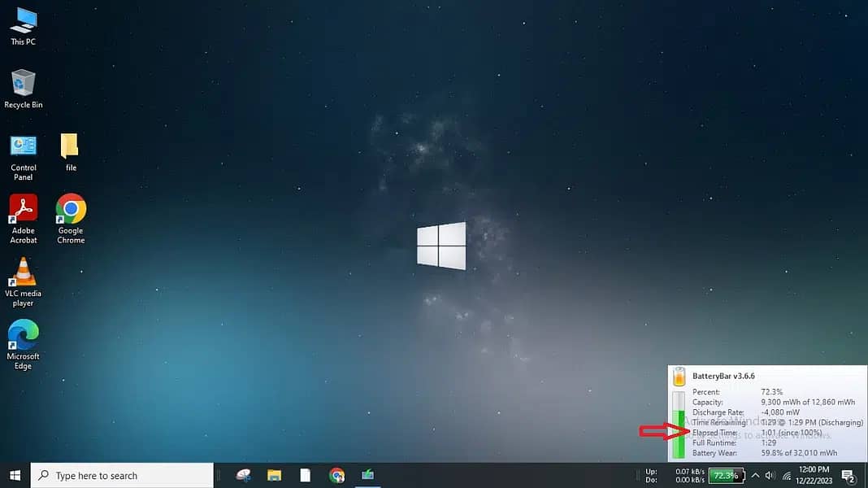Screen dimensions: 868x488
Task: Click the Chrome icon on the taskbar
Action: click(x=336, y=475)
